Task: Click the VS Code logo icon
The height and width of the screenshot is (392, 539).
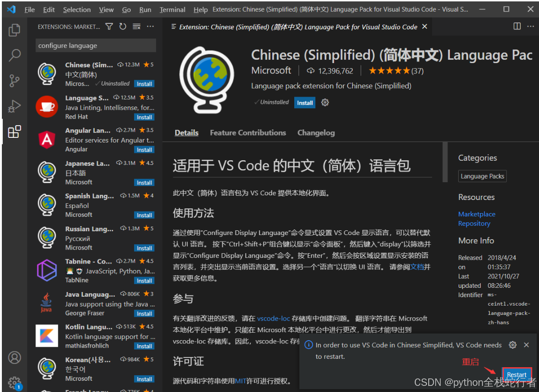Action: (x=11, y=9)
